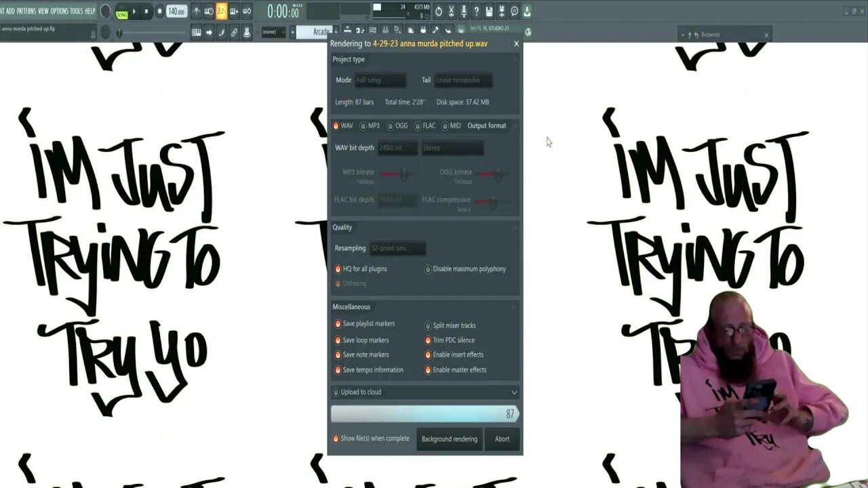The height and width of the screenshot is (488, 868).
Task: Click the globe icon beside FL STUDIO 21
Action: pos(528,32)
